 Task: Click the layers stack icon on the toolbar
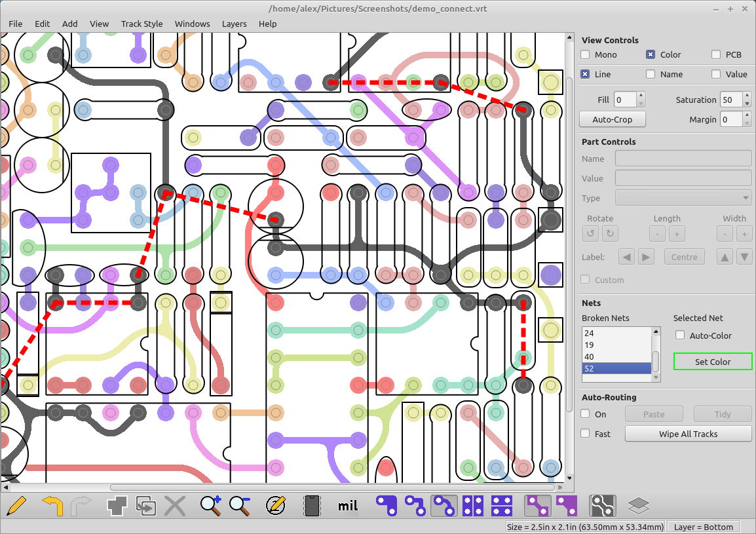[637, 506]
